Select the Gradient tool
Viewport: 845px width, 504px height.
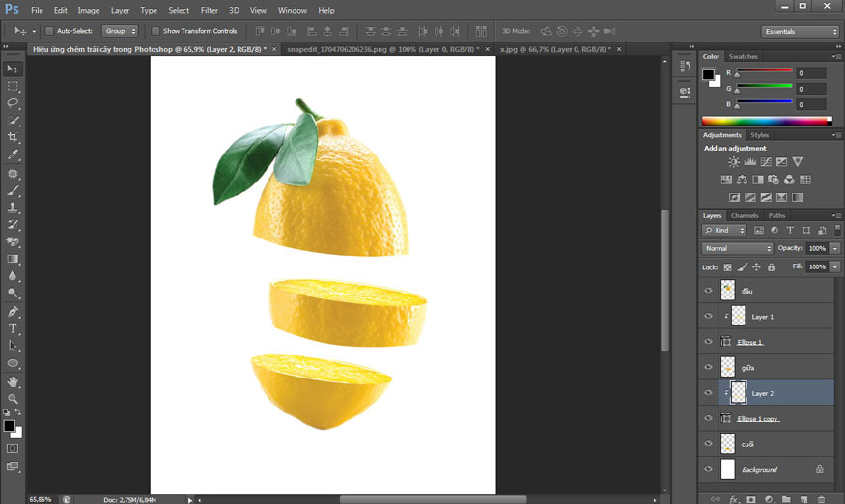point(13,260)
